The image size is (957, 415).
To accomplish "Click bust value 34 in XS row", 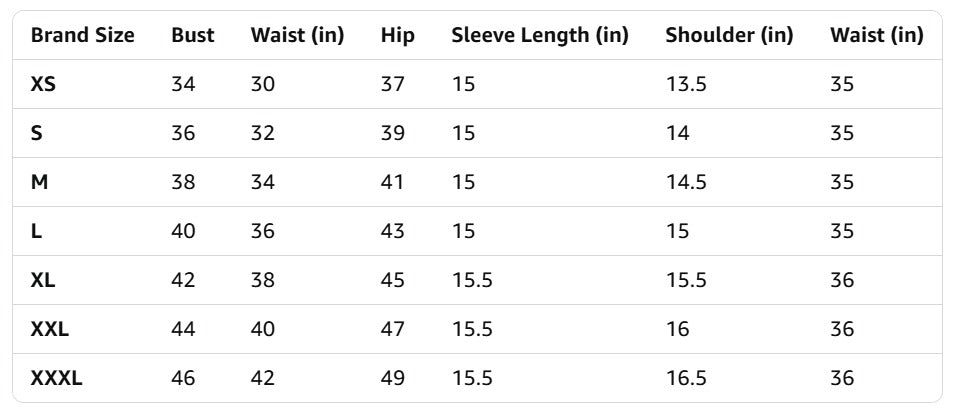I will pyautogui.click(x=183, y=84).
